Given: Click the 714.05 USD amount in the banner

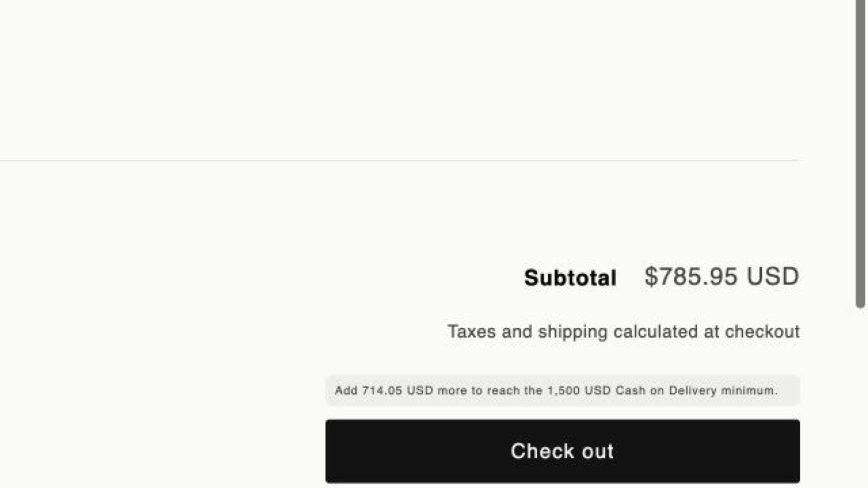Looking at the screenshot, I should click(398, 390).
